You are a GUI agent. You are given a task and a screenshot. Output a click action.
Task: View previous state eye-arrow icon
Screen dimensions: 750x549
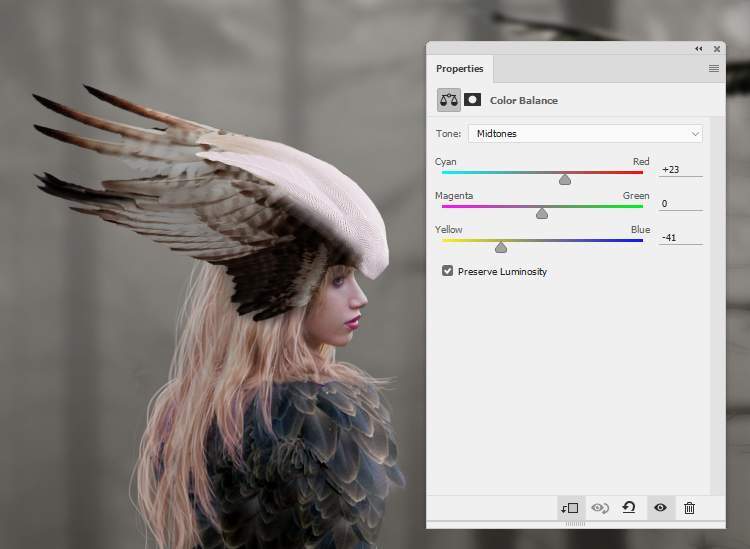(x=600, y=508)
